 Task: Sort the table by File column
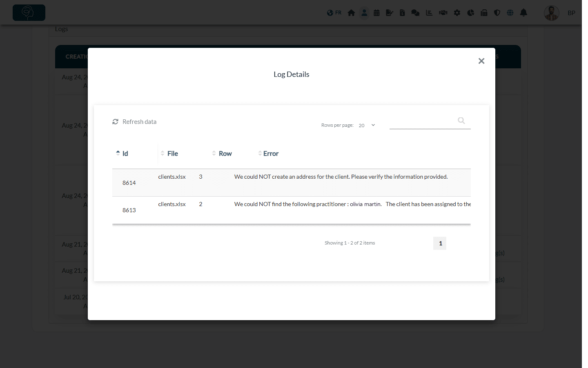[169, 153]
